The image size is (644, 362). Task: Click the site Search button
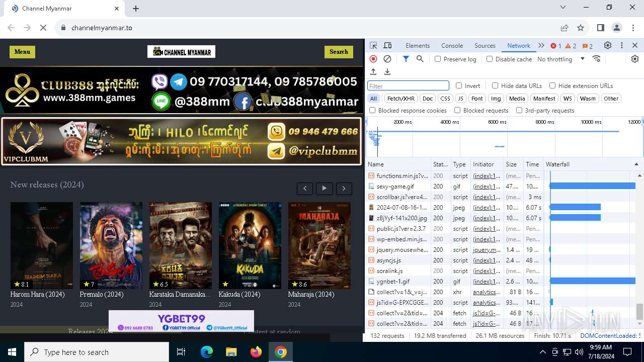click(339, 52)
